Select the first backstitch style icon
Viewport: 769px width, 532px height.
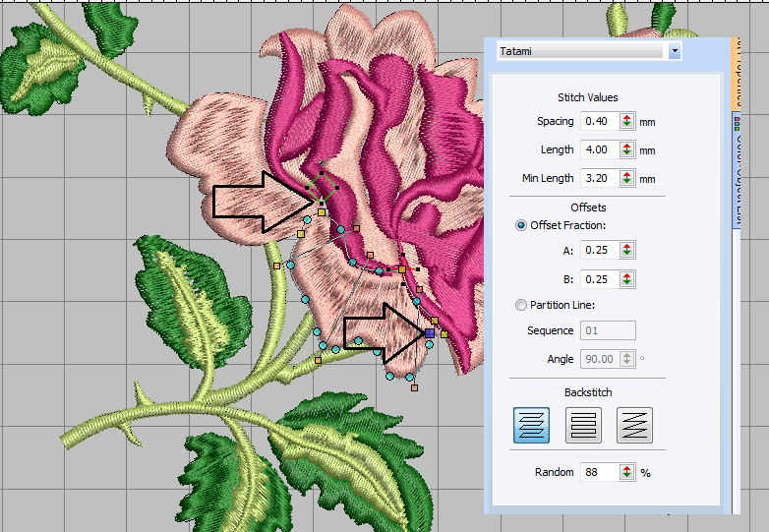(531, 425)
